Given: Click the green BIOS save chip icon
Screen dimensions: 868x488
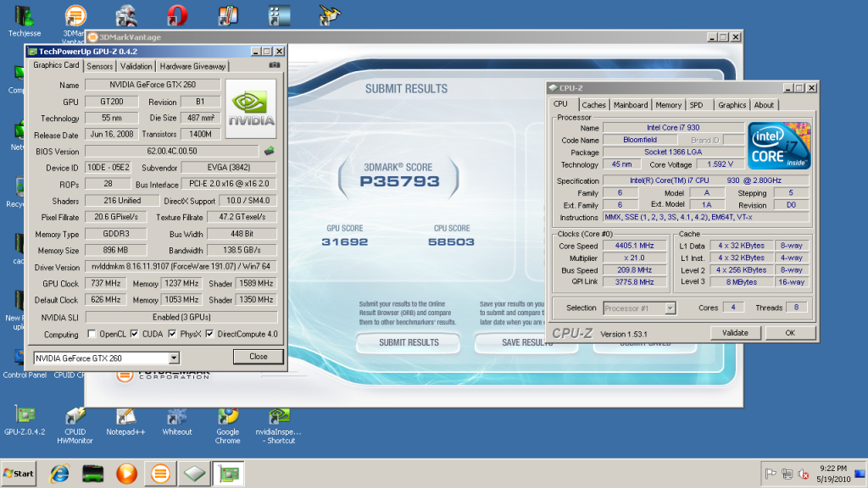Looking at the screenshot, I should tap(269, 151).
